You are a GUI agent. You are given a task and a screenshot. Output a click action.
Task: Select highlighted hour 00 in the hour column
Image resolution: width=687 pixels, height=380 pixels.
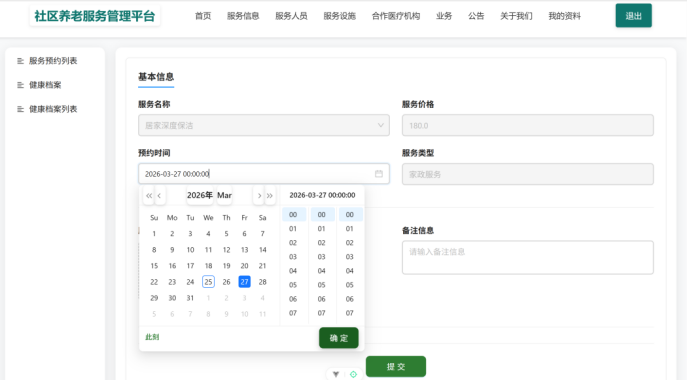[293, 215]
